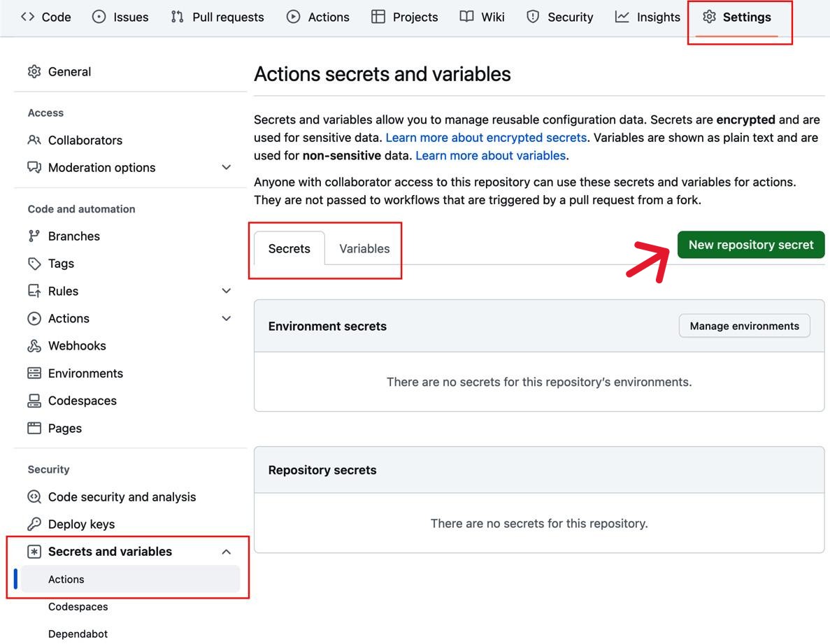830x644 pixels.
Task: Click the General gear icon in sidebar
Action: pyautogui.click(x=34, y=71)
